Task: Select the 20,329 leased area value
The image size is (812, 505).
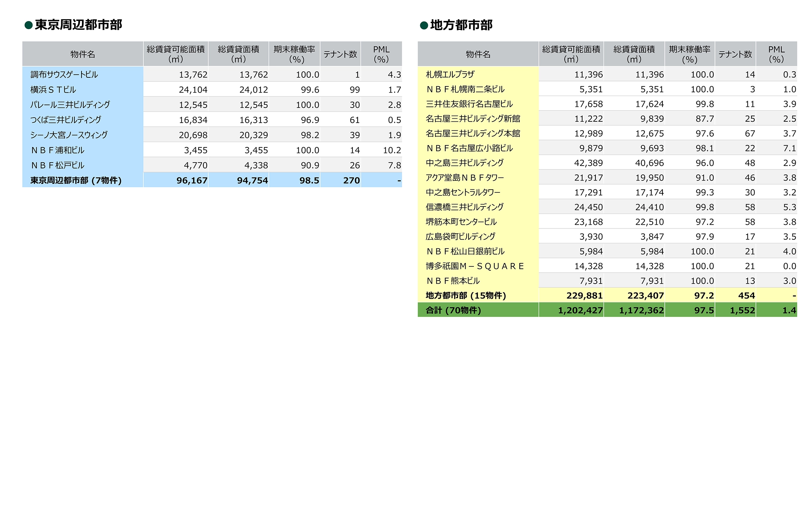Action: tap(253, 135)
